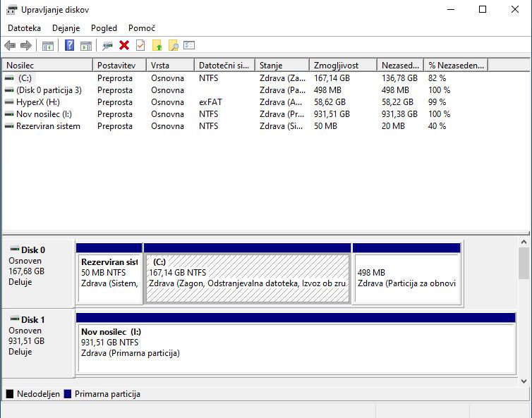Select the 498 MB recovery partition block
This screenshot has width=532, height=418.
[407, 273]
